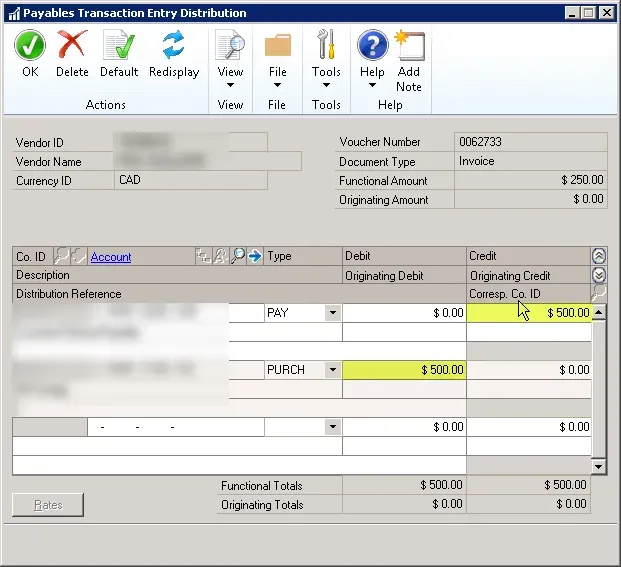
Task: Click the highlighted $500.00 debit field
Action: [x=404, y=370]
